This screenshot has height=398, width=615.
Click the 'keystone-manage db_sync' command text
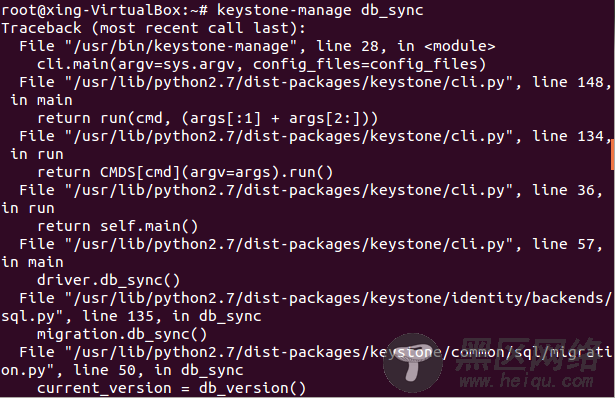(320, 10)
